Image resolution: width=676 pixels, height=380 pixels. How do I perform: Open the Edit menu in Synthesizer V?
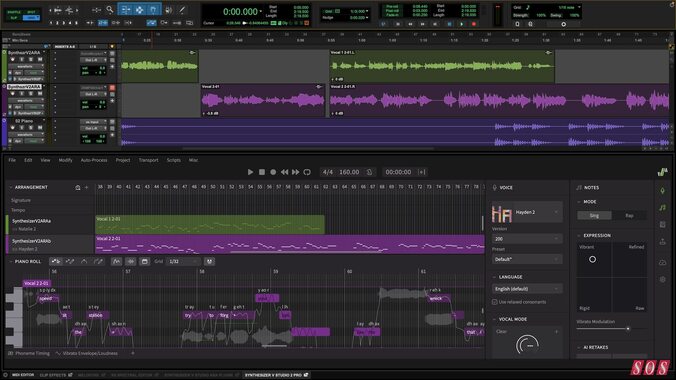pyautogui.click(x=28, y=160)
